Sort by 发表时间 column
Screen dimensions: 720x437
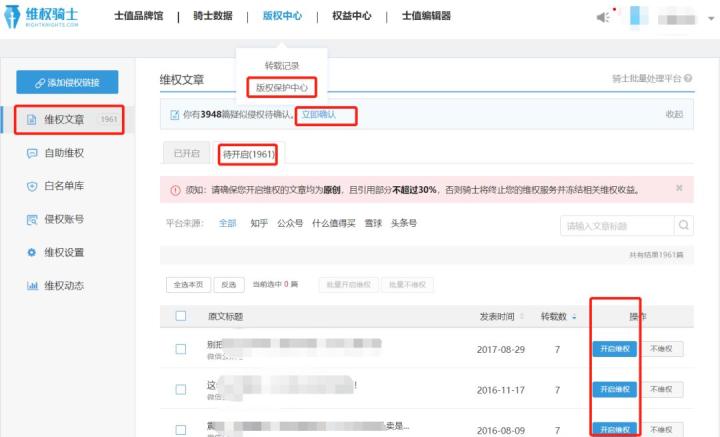tap(501, 316)
